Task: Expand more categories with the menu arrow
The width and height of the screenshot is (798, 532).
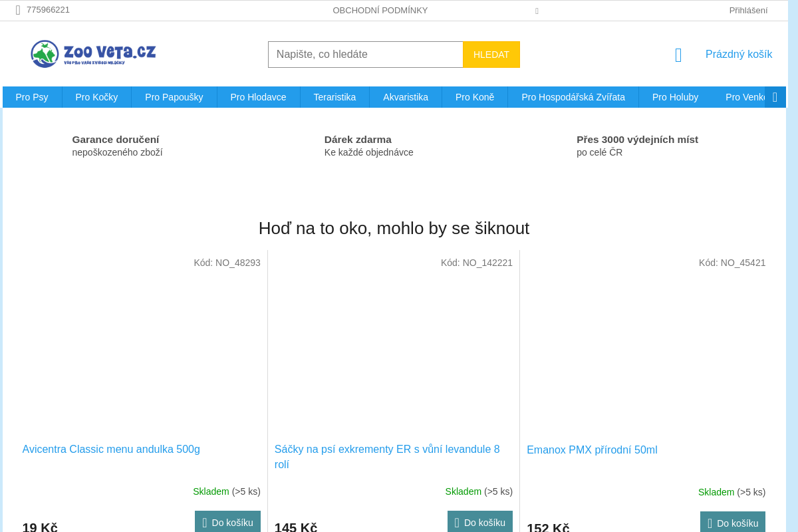Action: [775, 97]
